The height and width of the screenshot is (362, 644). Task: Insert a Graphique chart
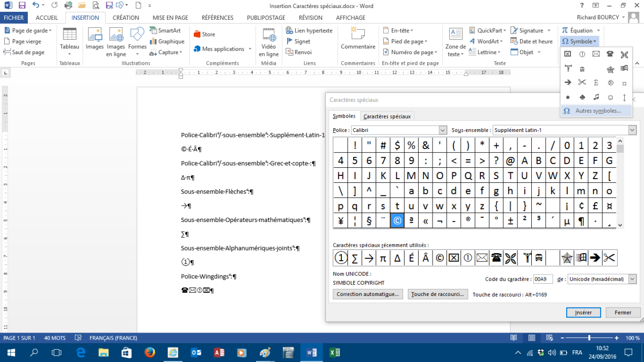[x=167, y=41]
